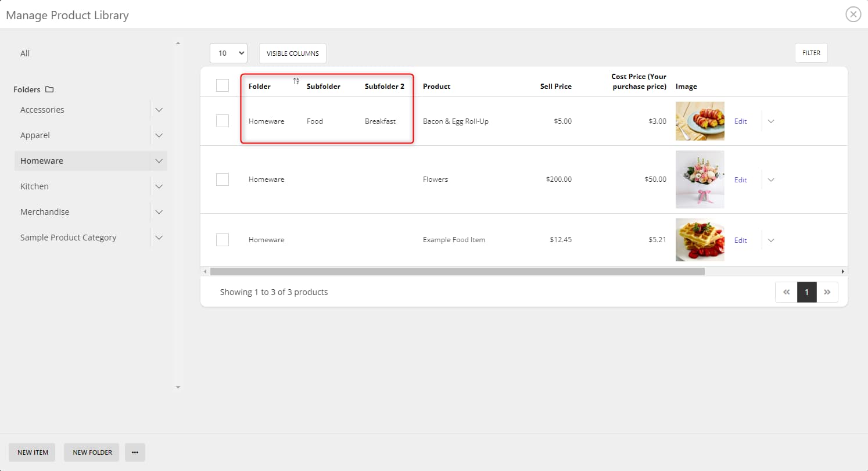
Task: Click the horizontal scrollbar under the table
Action: [x=457, y=271]
